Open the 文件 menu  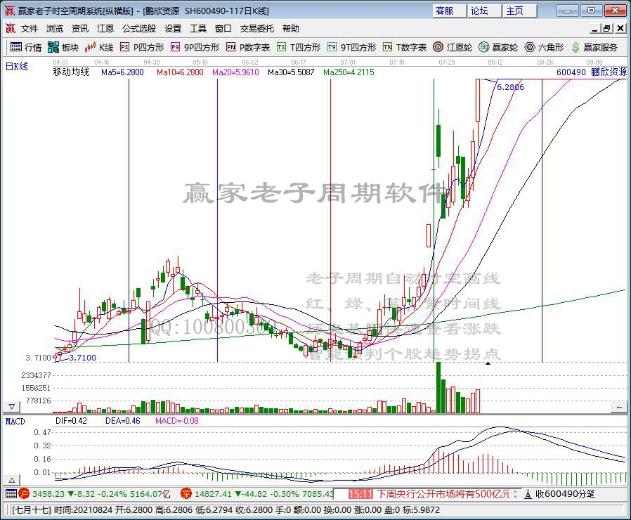point(29,29)
